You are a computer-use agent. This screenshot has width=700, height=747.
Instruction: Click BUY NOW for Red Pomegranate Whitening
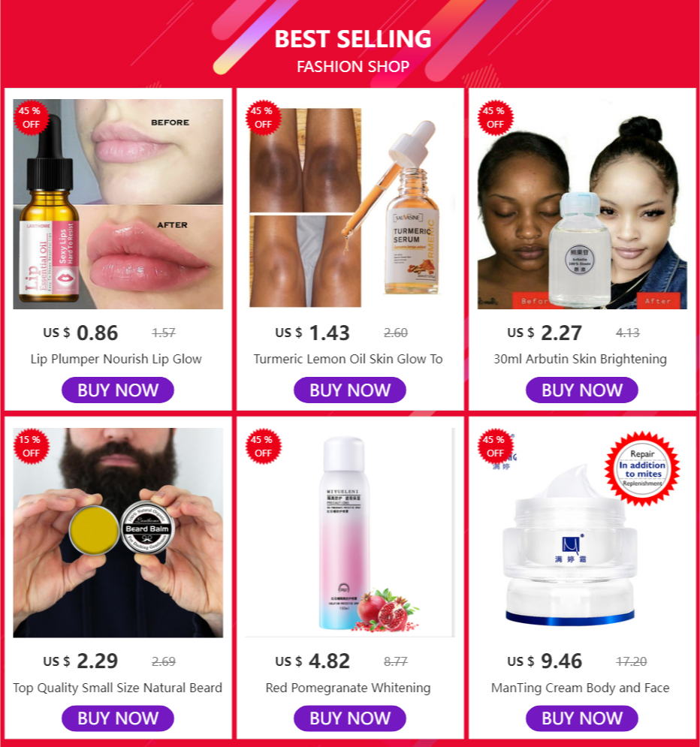click(350, 718)
